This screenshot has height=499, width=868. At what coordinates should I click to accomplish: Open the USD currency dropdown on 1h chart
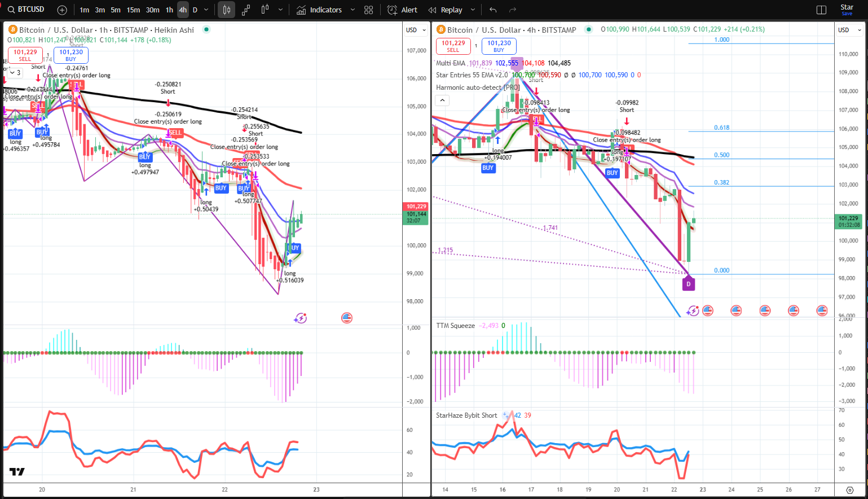[416, 30]
